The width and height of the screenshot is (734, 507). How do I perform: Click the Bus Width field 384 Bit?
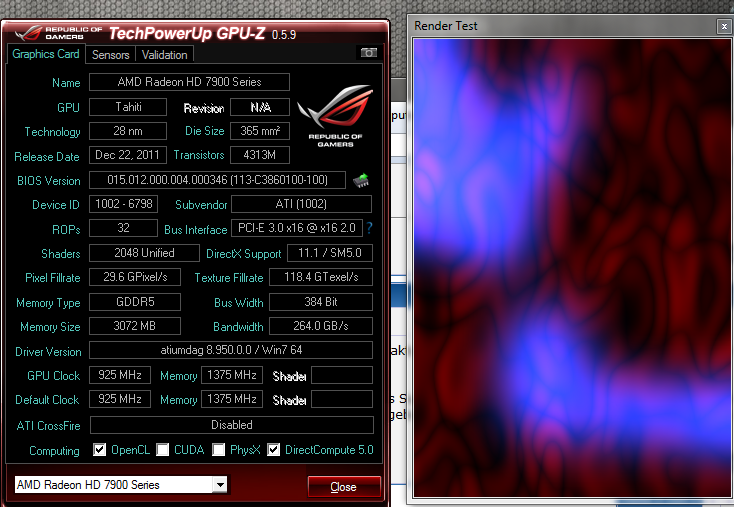[321, 302]
